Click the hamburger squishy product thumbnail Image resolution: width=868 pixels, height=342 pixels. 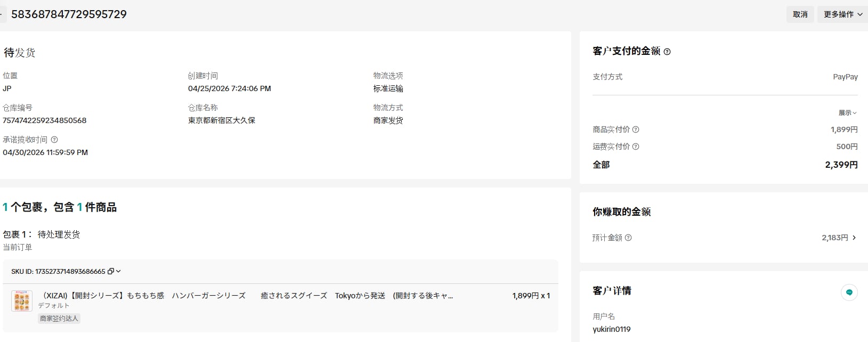click(22, 301)
